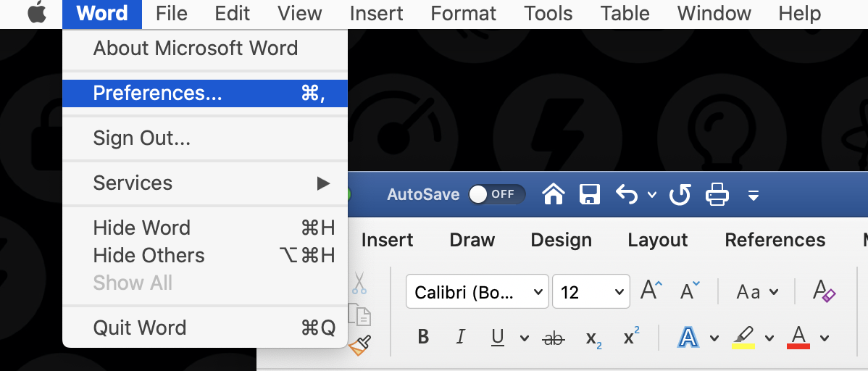Apply Subscript formatting
Image resolution: width=868 pixels, height=371 pixels.
coord(593,338)
